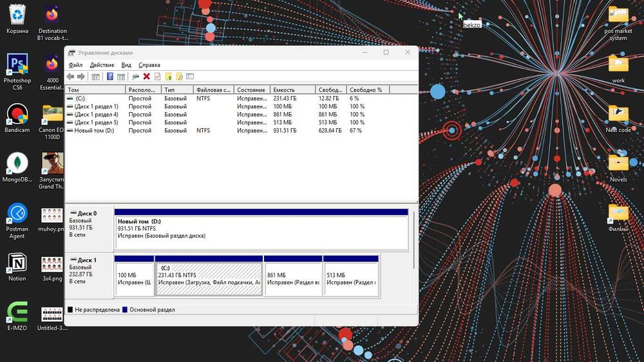Click the Forward arrow in the toolbar

tap(81, 77)
